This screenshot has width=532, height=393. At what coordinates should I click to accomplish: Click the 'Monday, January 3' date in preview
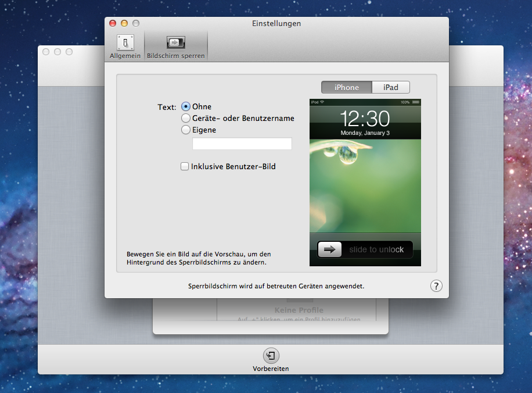click(x=365, y=133)
